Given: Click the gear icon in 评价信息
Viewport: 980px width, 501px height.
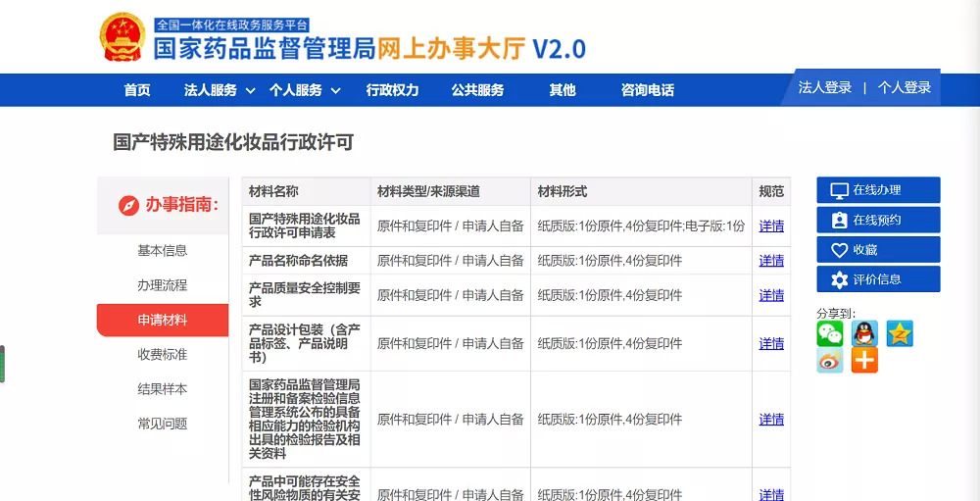Looking at the screenshot, I should tap(840, 279).
